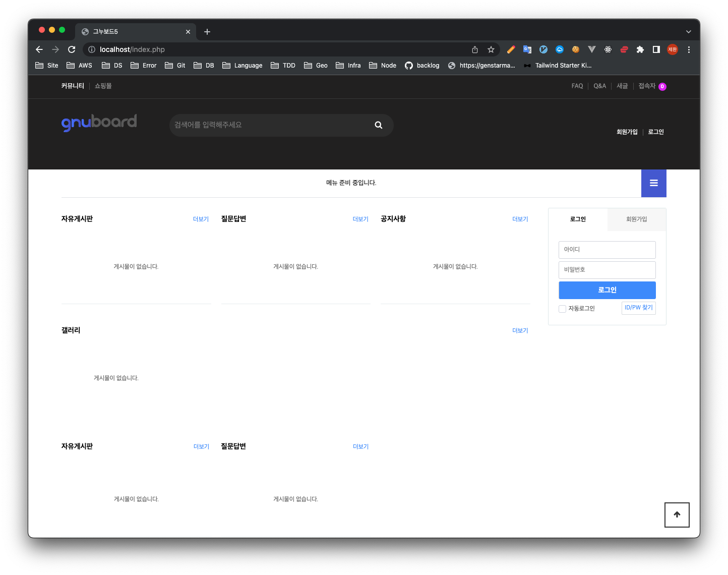Image resolution: width=728 pixels, height=575 pixels.
Task: Bookmark this page with the star icon
Action: [491, 49]
